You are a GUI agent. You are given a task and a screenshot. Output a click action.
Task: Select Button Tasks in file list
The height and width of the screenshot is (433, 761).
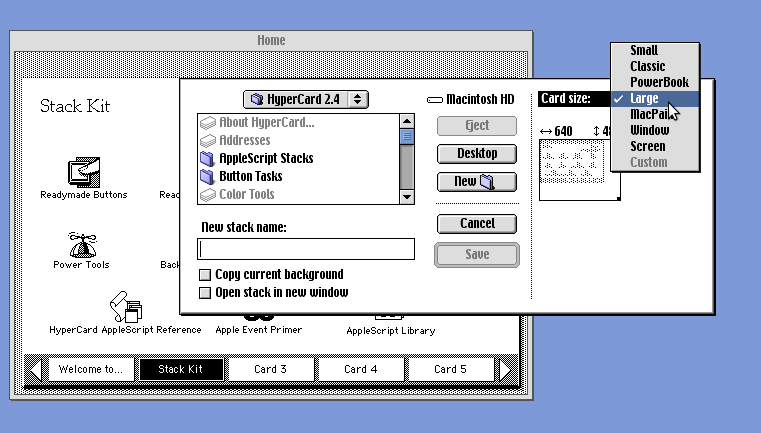pyautogui.click(x=298, y=176)
